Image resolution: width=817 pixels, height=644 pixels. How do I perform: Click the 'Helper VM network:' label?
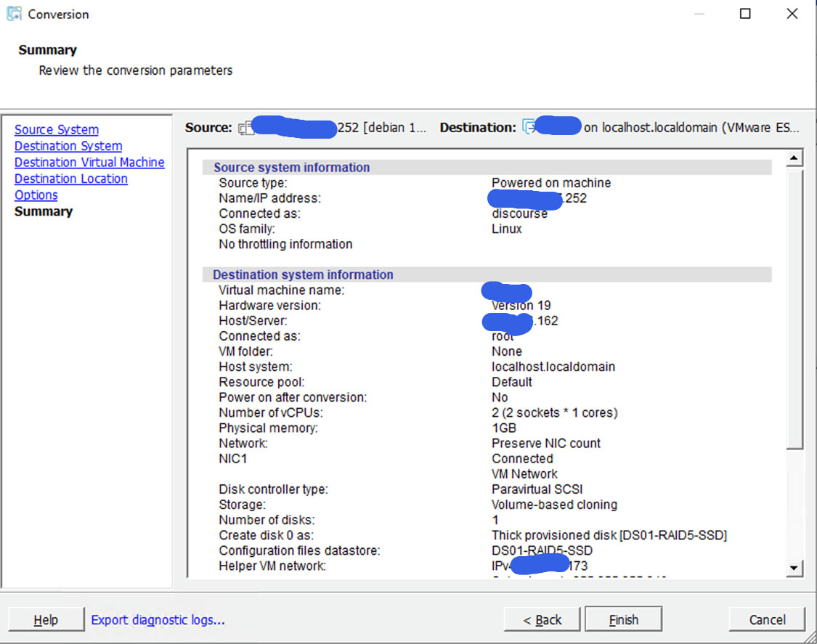click(x=272, y=566)
